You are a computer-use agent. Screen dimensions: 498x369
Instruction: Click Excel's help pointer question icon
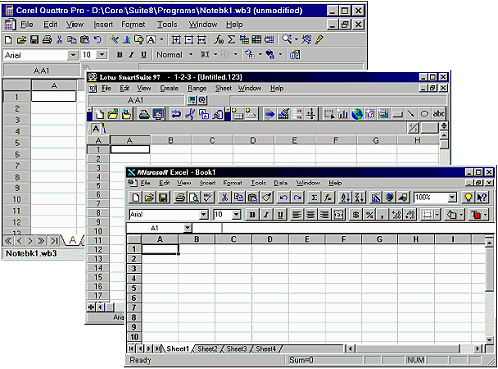coord(482,198)
